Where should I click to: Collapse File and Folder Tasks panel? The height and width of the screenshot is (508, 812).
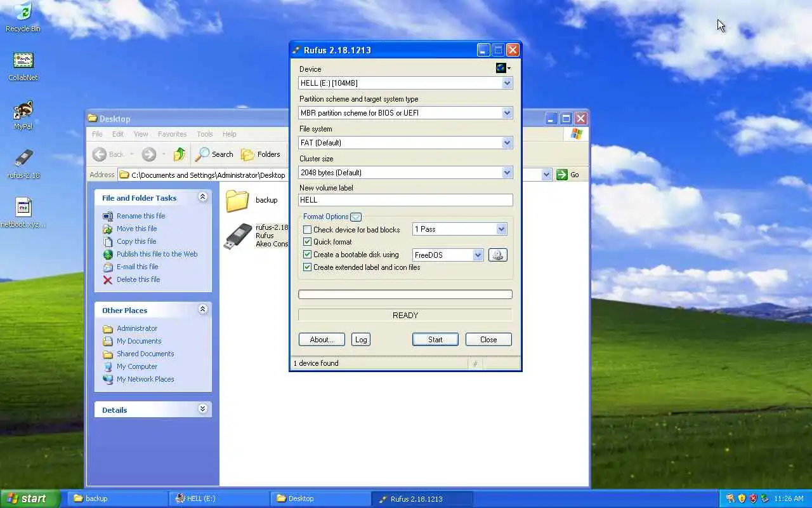203,197
